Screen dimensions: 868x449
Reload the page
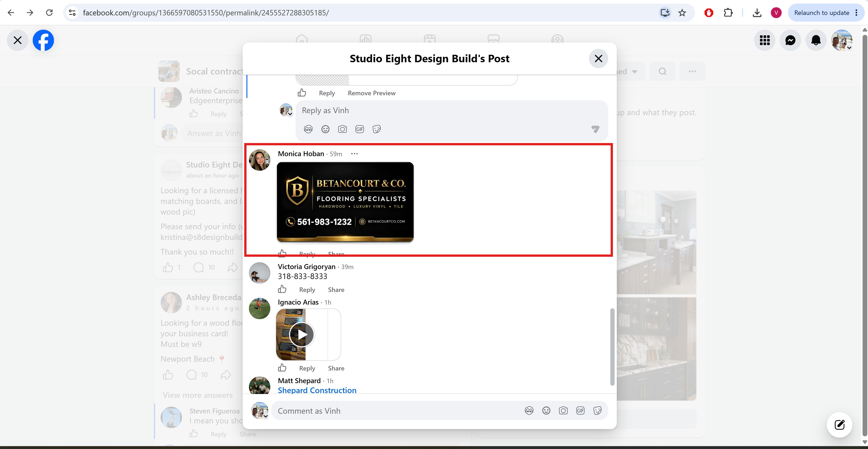[49, 13]
